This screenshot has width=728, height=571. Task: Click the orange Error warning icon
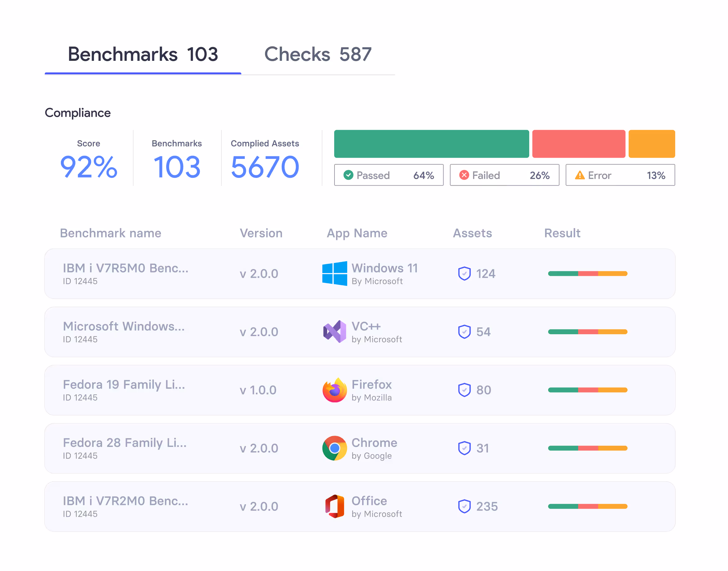580,175
